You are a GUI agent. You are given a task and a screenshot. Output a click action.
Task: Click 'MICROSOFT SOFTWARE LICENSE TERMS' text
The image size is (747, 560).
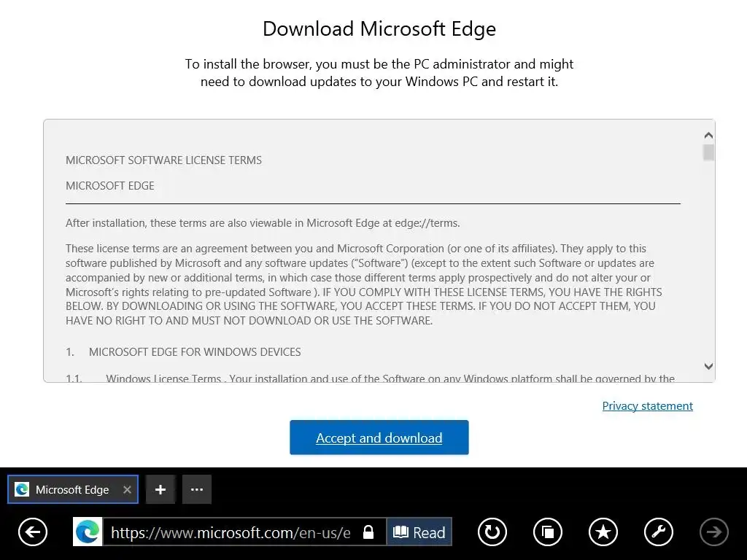163,160
